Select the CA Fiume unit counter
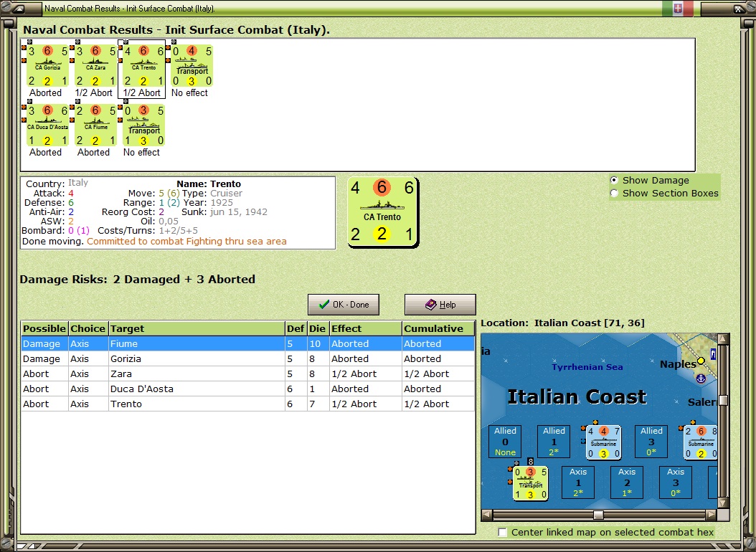The width and height of the screenshot is (756, 552). pos(95,125)
